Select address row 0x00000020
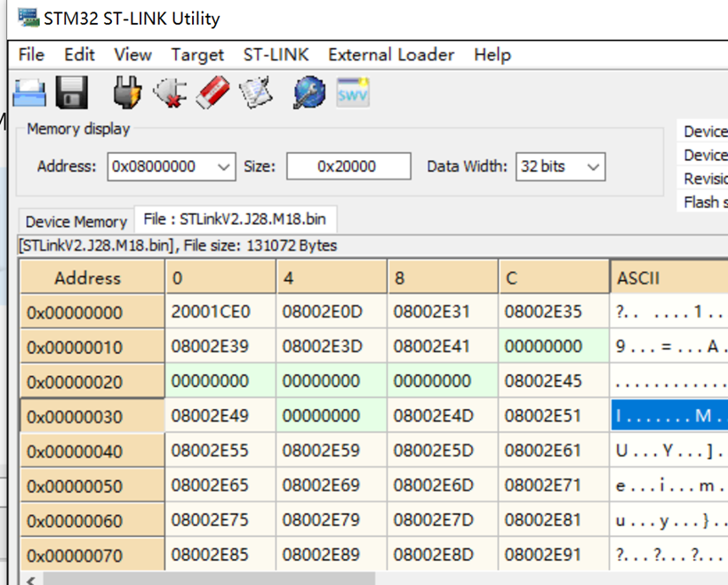The width and height of the screenshot is (728, 585). coord(92,381)
